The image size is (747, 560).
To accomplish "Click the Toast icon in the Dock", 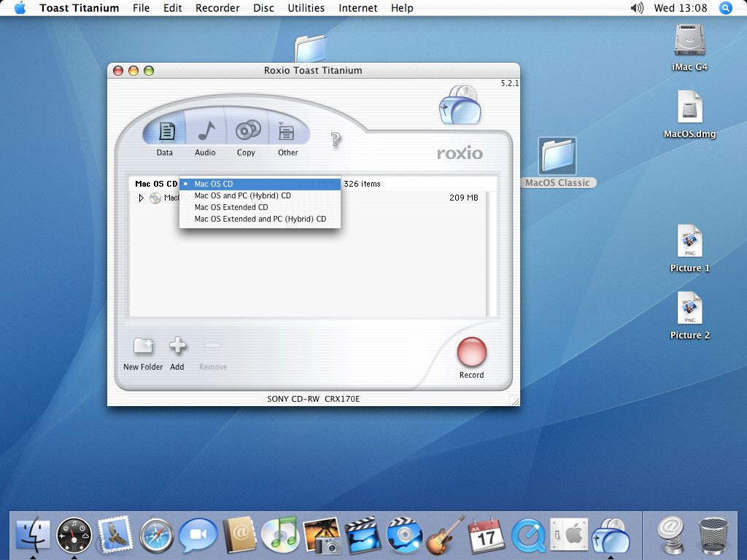I will (x=611, y=535).
